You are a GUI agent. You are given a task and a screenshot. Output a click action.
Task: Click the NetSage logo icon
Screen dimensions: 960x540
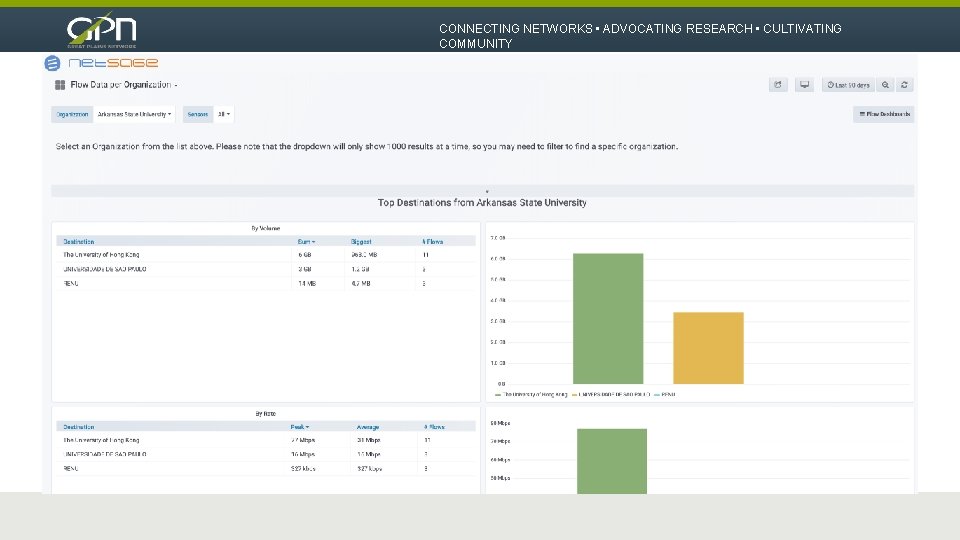[x=53, y=63]
